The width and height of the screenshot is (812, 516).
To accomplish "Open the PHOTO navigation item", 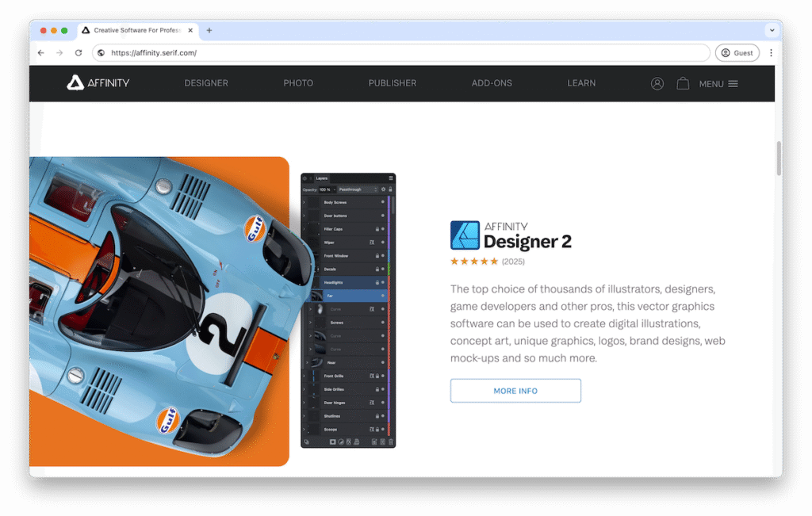I will coord(298,82).
